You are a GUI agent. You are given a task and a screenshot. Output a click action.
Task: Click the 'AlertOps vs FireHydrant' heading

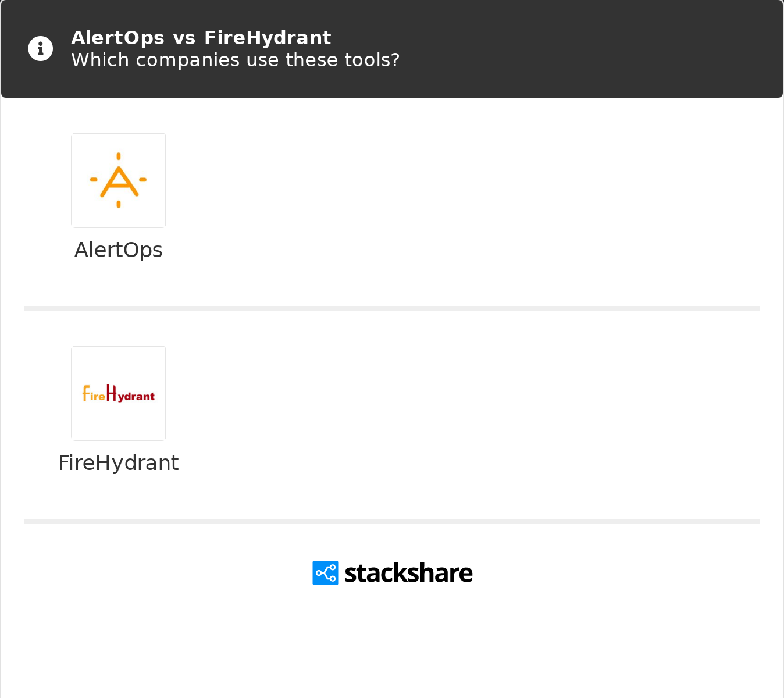tap(201, 38)
